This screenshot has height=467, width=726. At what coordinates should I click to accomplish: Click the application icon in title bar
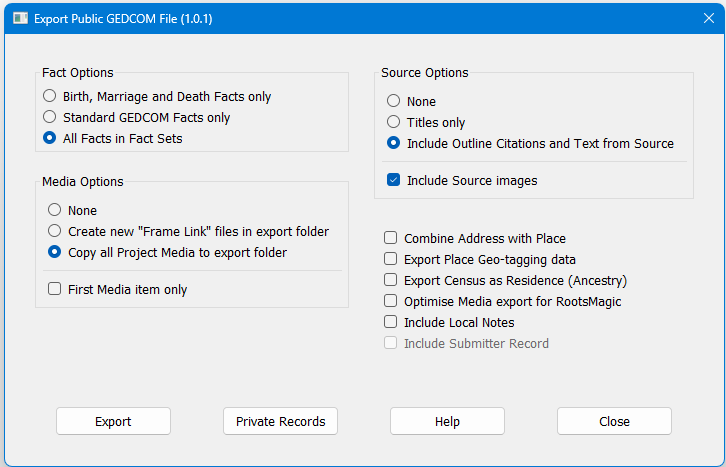pyautogui.click(x=20, y=18)
